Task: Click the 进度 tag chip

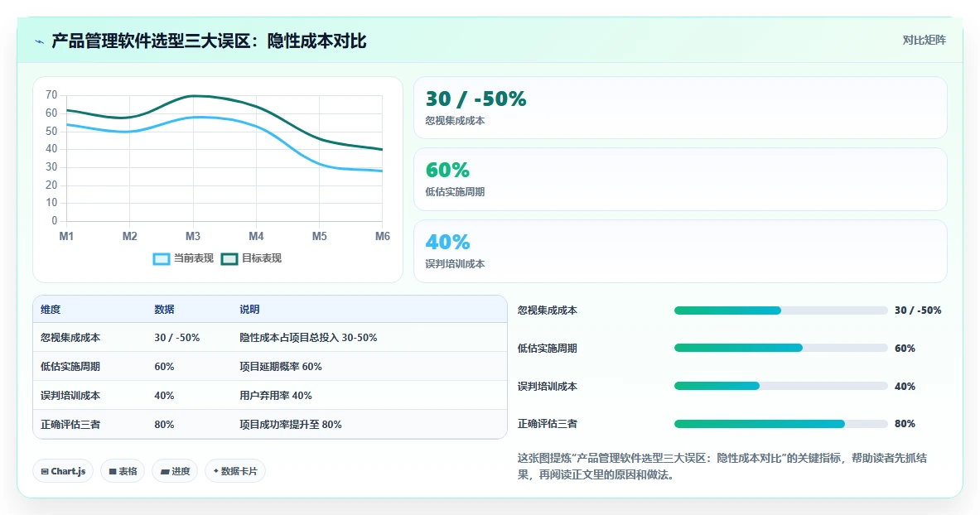Action: (x=175, y=471)
